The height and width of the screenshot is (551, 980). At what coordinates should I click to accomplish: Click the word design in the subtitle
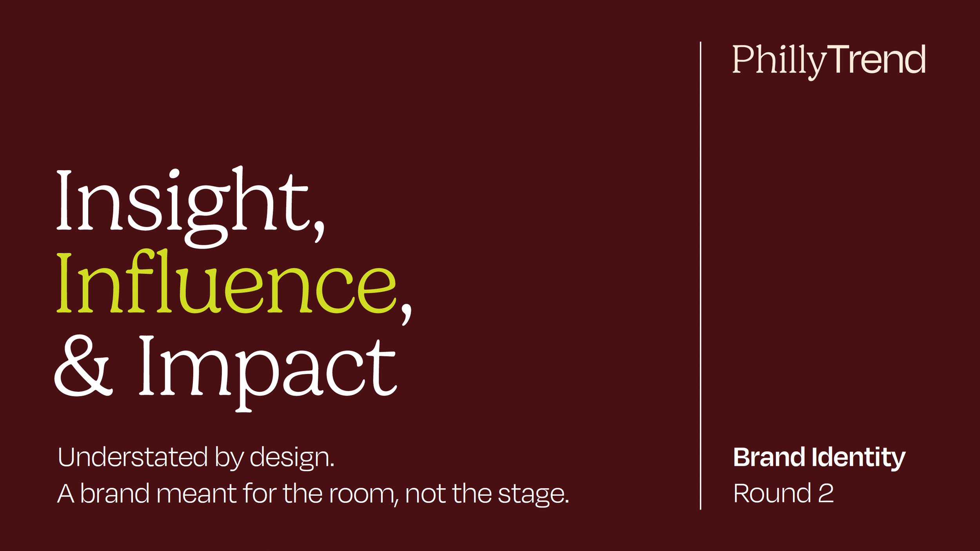click(292, 458)
